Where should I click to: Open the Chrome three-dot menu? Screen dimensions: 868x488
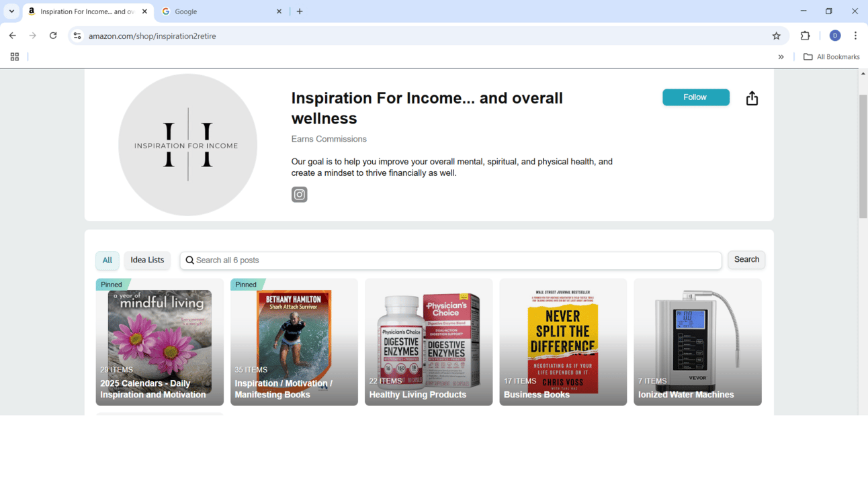click(x=855, y=36)
